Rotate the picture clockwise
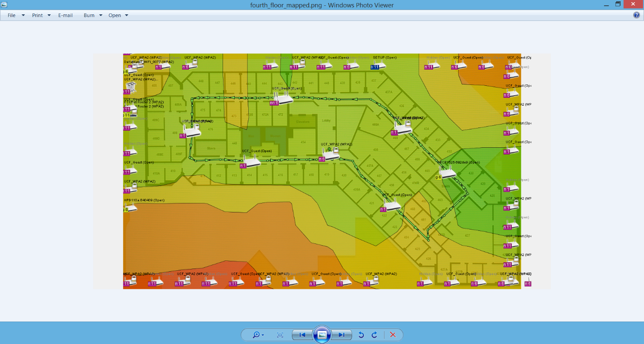 coord(374,335)
